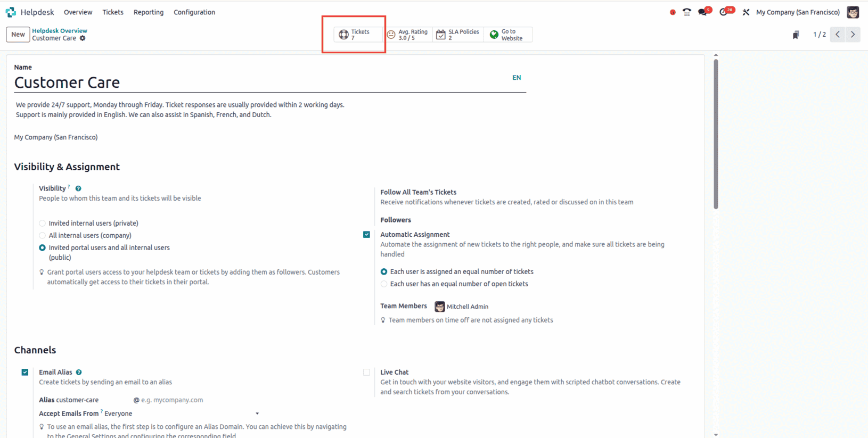Select All internal users (company) radio
Screen dimensions: 868x438
pos(43,236)
